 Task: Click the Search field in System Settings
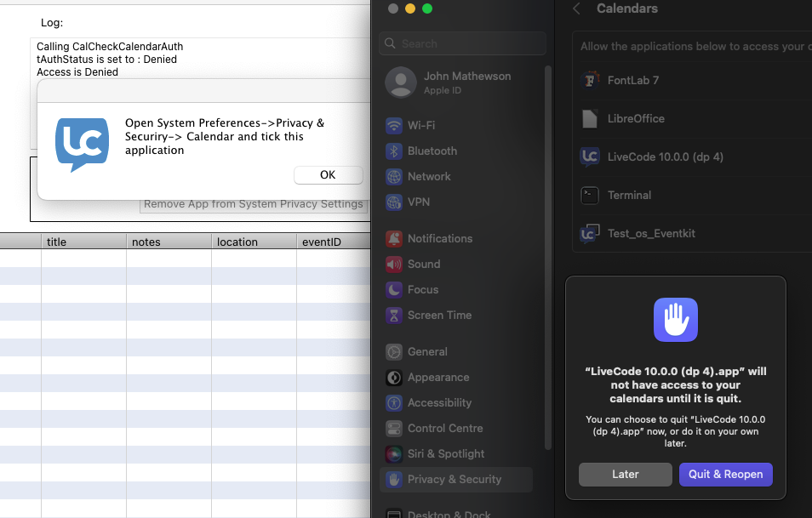pyautogui.click(x=462, y=43)
